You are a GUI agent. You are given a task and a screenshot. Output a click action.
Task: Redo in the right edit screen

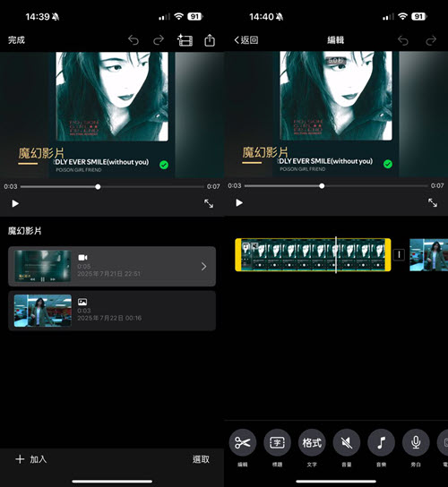(431, 40)
